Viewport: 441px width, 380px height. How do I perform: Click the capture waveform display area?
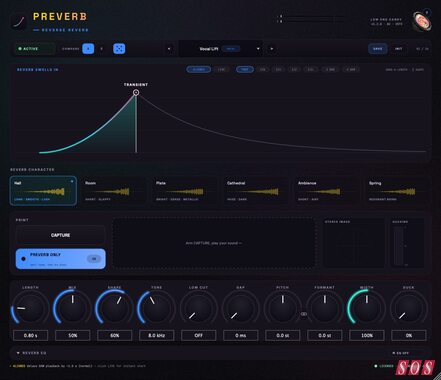point(214,243)
